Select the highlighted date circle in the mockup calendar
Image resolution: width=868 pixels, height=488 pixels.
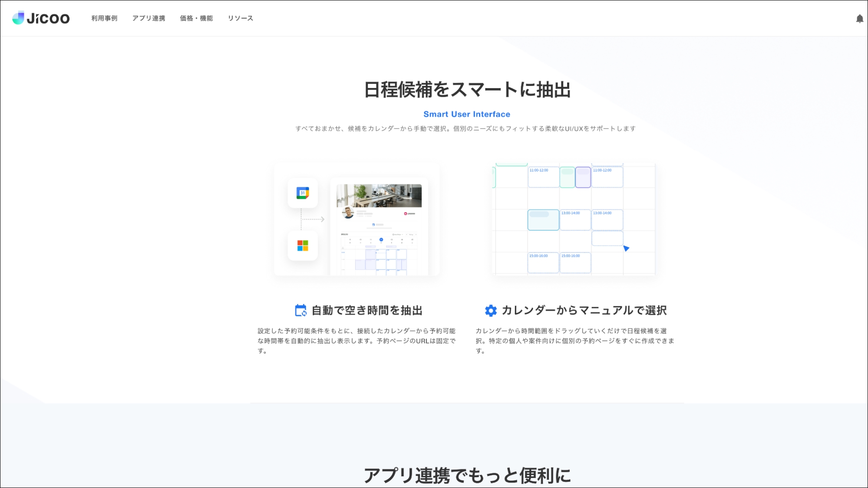click(x=381, y=239)
